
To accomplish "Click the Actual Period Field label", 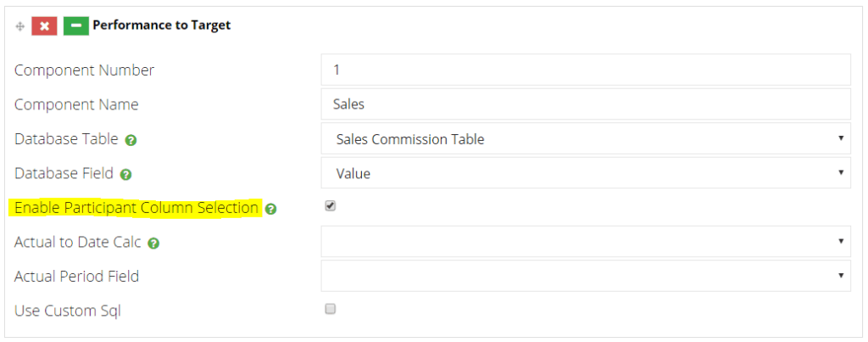I will click(76, 276).
